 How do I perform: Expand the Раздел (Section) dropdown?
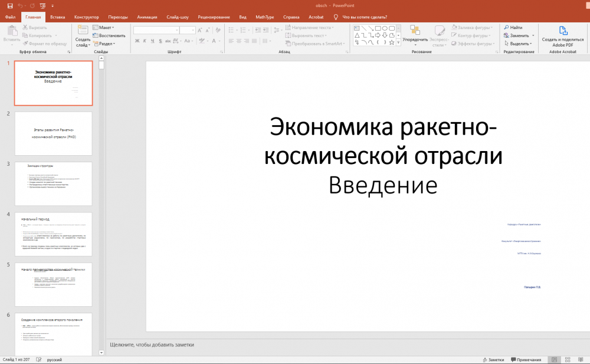106,43
